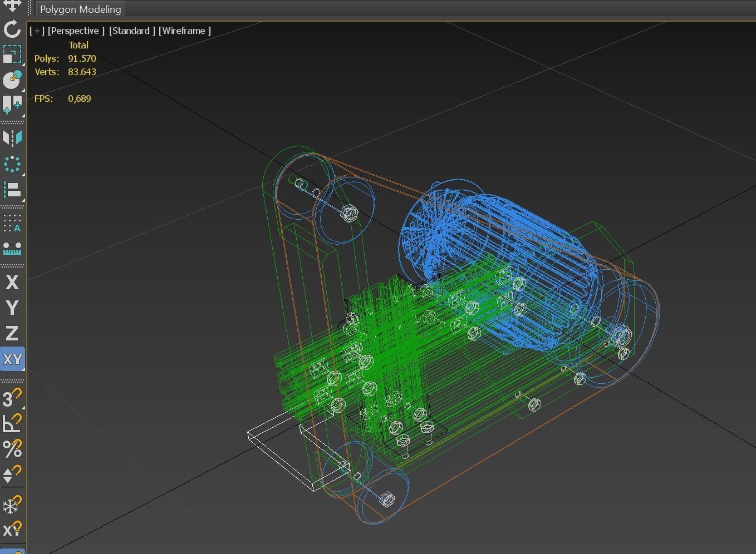Image resolution: width=756 pixels, height=554 pixels.
Task: Toggle Spinner Snap
Action: [12, 474]
